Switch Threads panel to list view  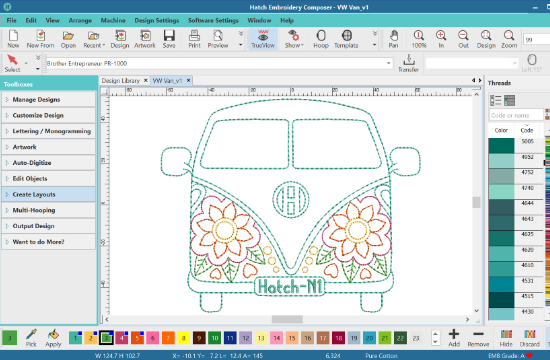[495, 100]
